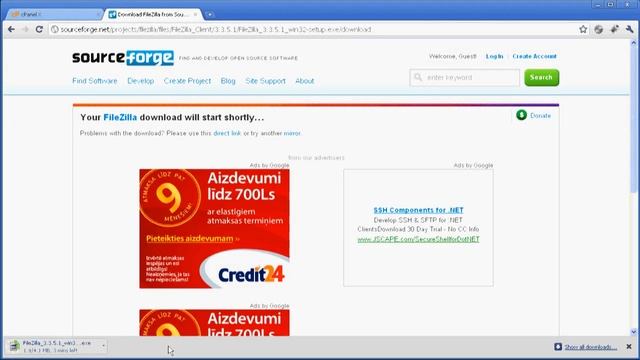
Task: Open the About page
Action: [304, 81]
